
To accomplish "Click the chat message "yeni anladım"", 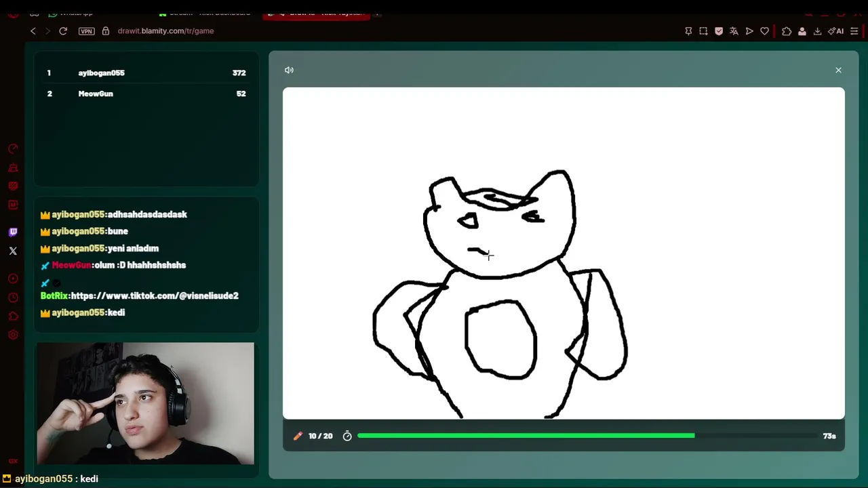I will pos(134,248).
